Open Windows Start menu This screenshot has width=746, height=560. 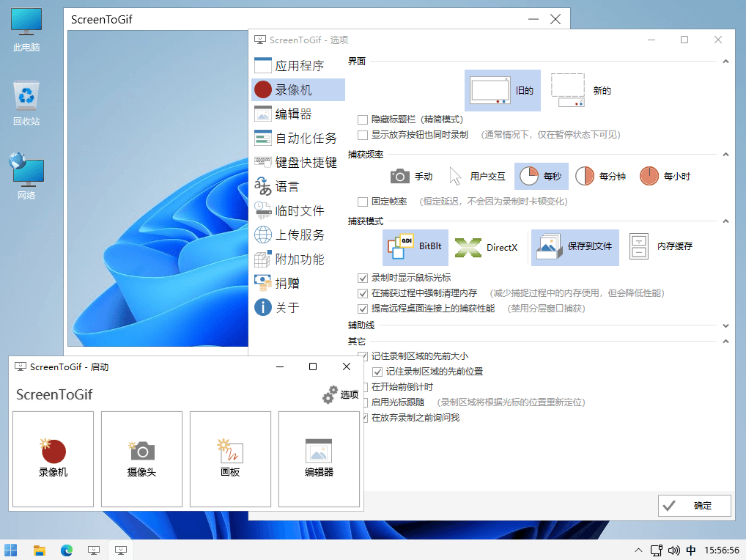click(10, 550)
